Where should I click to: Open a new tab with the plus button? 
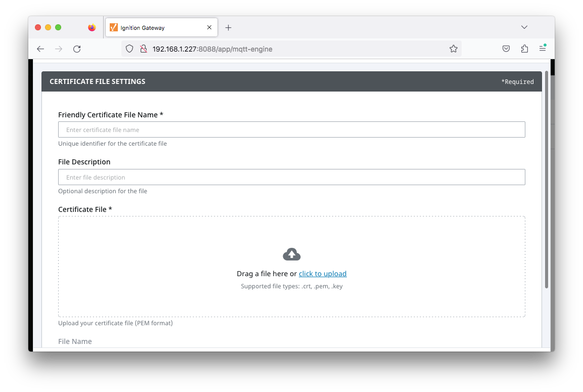pyautogui.click(x=228, y=27)
